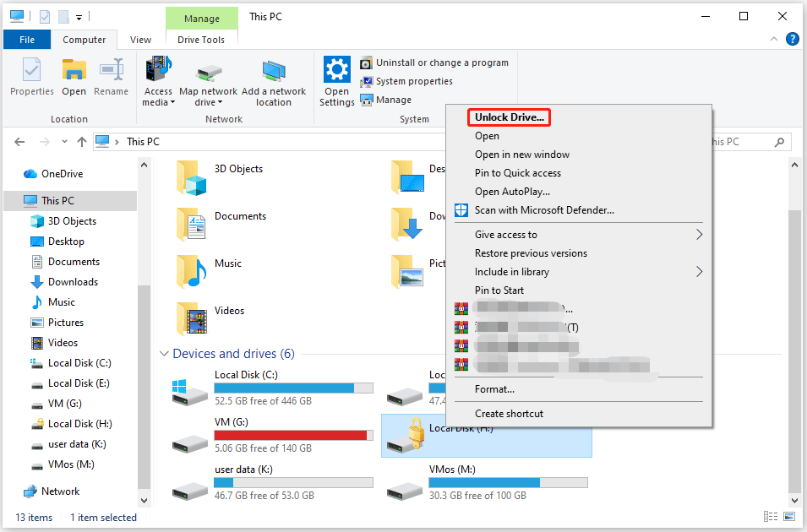Click the Manage contextual tab header
The height and width of the screenshot is (532, 807).
point(202,19)
